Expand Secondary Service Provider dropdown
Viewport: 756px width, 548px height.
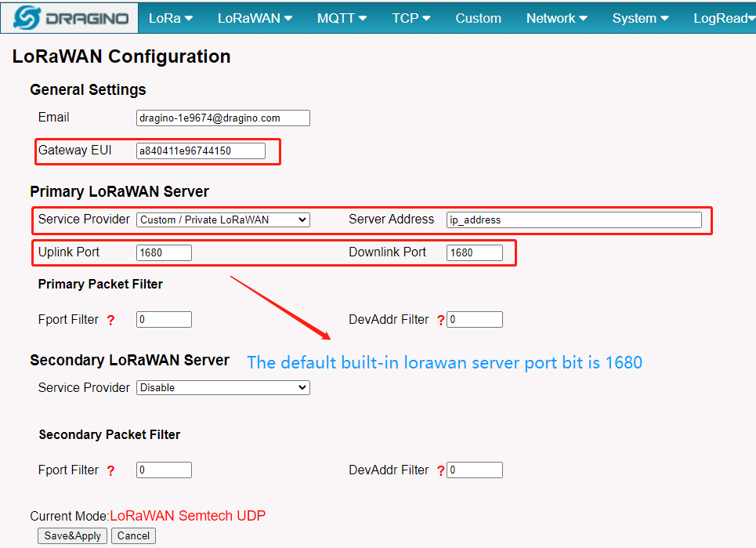click(x=222, y=388)
